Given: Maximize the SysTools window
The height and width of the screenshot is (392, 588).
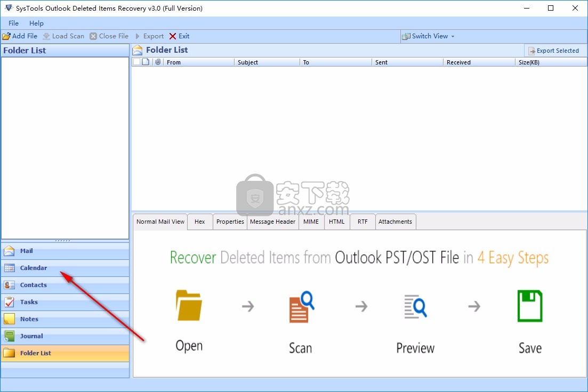Looking at the screenshot, I should click(x=551, y=8).
